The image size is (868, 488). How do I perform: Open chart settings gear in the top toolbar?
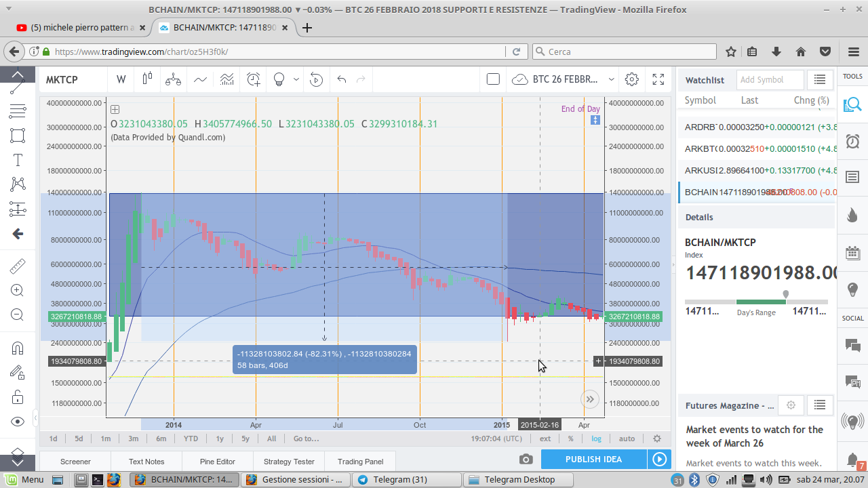pos(631,79)
